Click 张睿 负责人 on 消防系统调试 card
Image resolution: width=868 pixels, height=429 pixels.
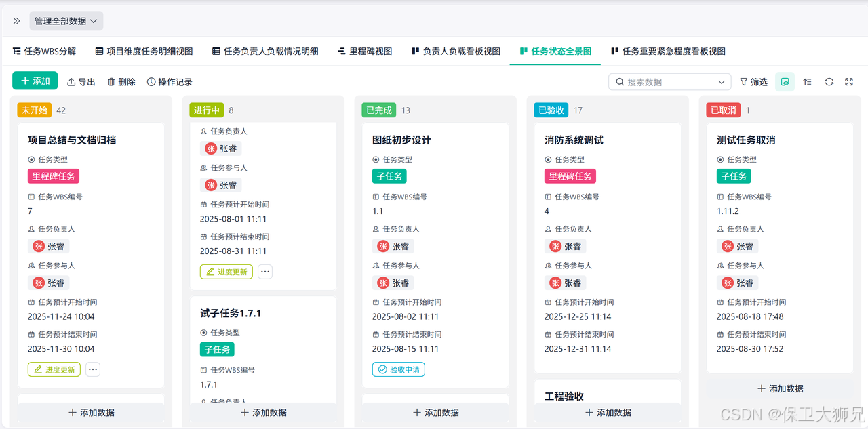point(566,247)
